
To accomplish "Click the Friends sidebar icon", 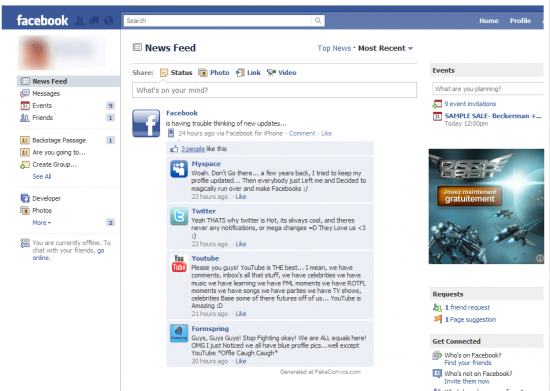I will (x=25, y=117).
